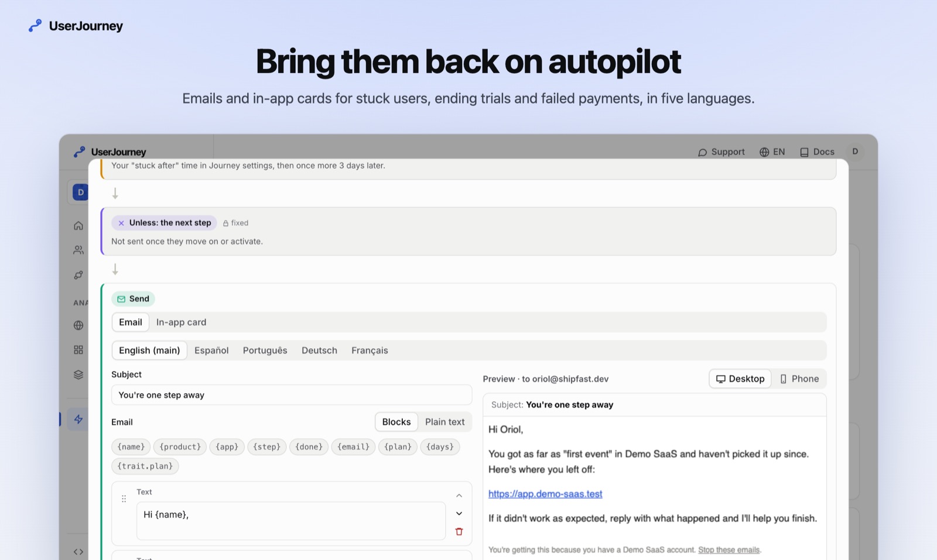Click the UserJourney logo inside the app header
The image size is (937, 560).
110,152
